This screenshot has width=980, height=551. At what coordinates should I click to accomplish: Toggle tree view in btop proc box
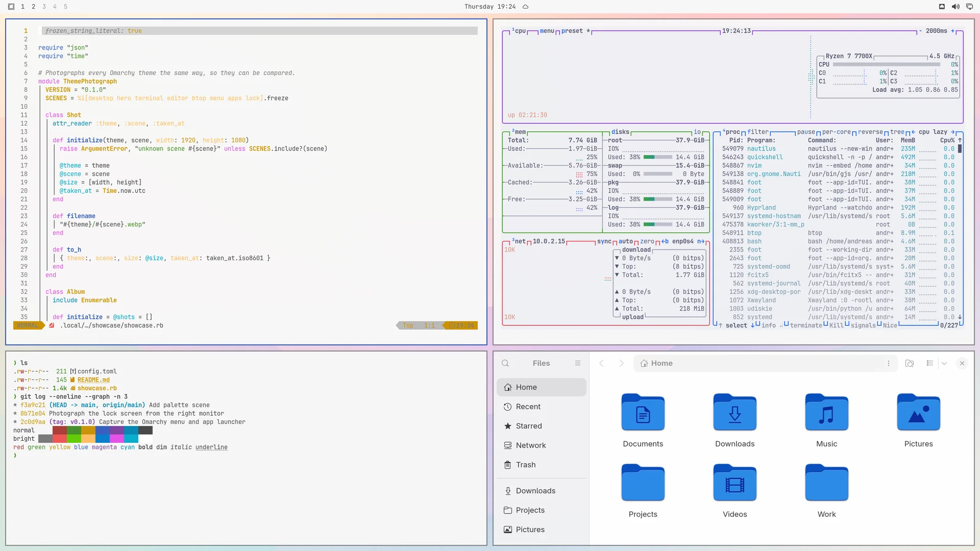[897, 132]
